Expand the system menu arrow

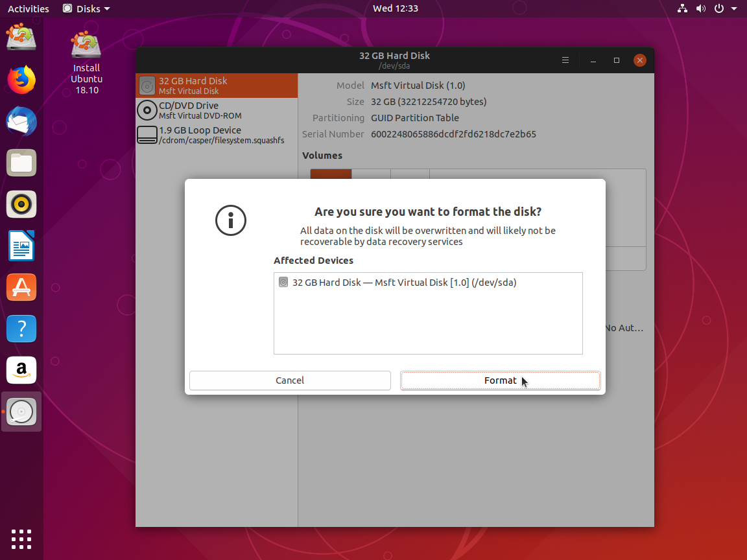(x=734, y=8)
